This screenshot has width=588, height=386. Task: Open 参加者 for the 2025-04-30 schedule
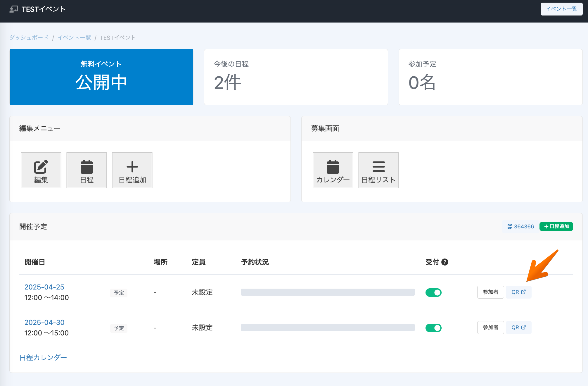tap(490, 328)
